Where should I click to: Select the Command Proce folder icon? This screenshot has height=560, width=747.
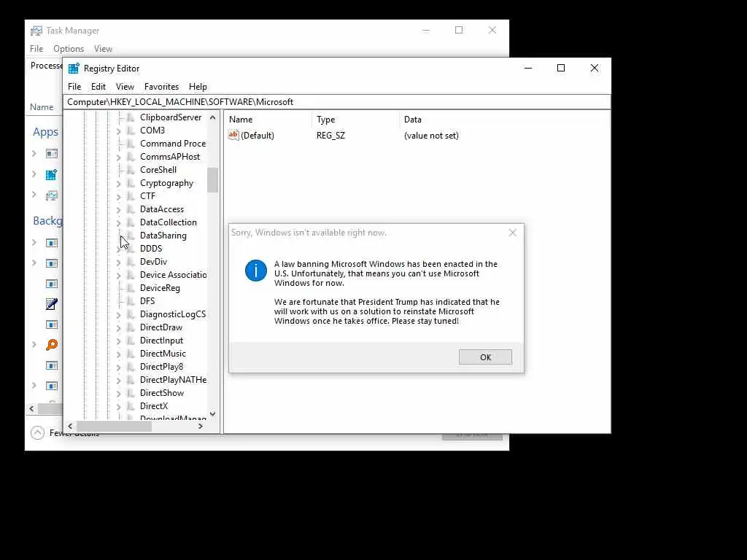click(131, 144)
